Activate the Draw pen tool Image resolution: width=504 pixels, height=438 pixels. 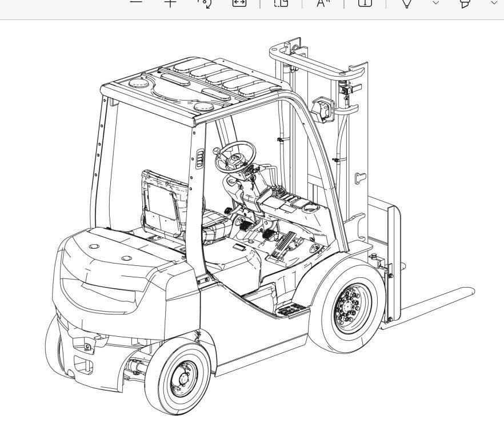407,3
